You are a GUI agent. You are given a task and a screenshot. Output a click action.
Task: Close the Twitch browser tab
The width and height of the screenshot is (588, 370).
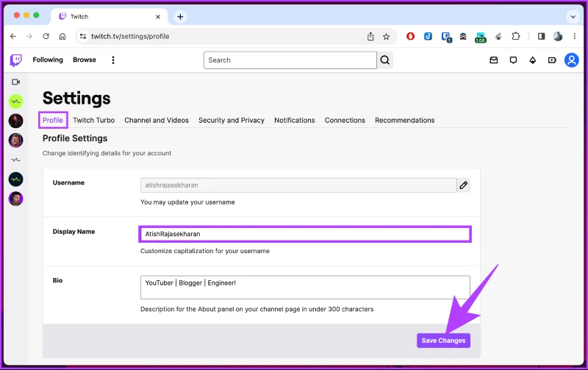(x=158, y=16)
